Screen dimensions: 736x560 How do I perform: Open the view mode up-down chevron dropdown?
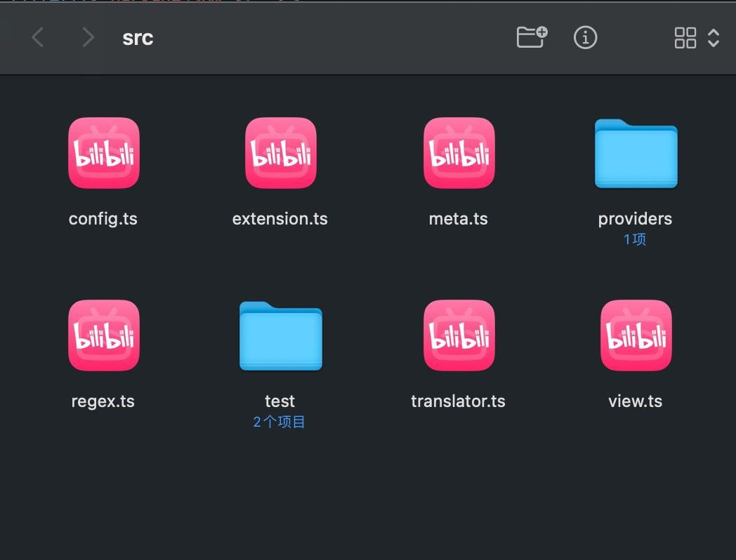(x=714, y=38)
